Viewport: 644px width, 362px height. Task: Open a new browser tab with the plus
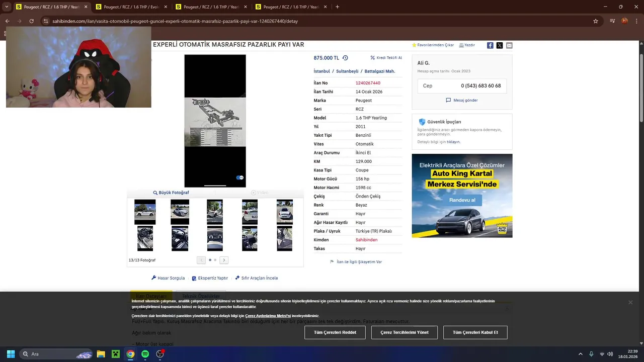(x=337, y=7)
